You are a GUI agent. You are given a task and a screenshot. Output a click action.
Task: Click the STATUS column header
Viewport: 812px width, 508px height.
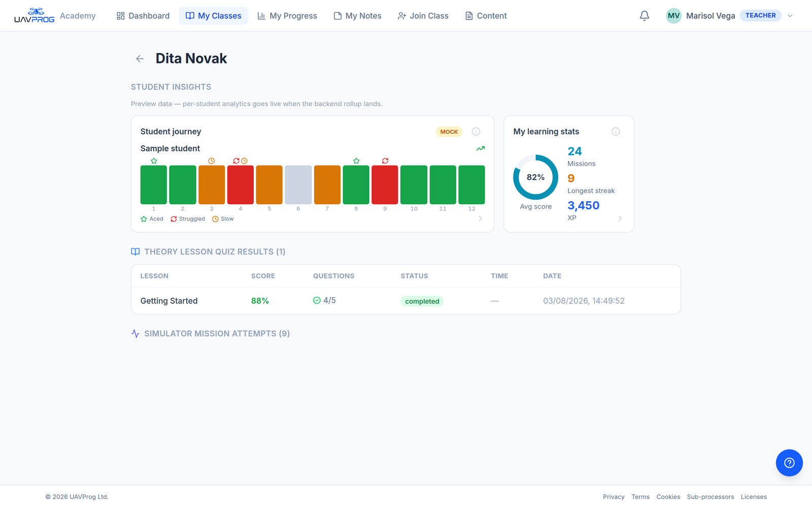tap(414, 276)
